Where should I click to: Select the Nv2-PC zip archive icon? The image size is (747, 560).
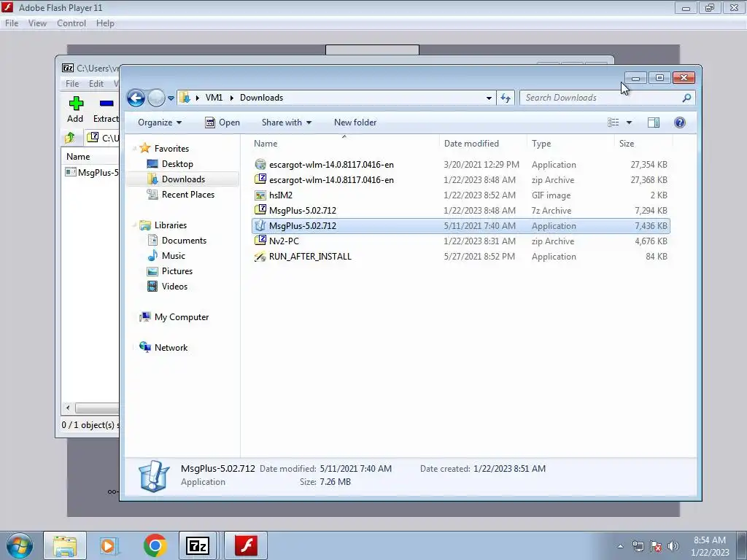[260, 241]
